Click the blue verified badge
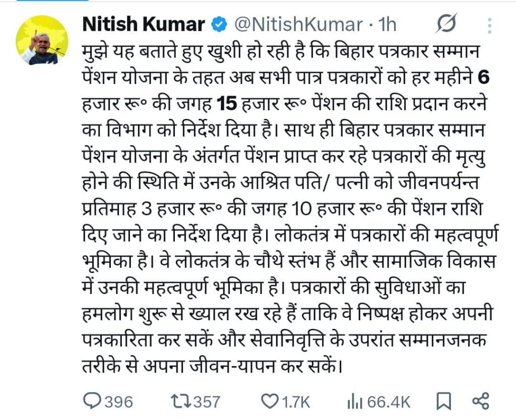516x420 pixels. click(x=218, y=25)
